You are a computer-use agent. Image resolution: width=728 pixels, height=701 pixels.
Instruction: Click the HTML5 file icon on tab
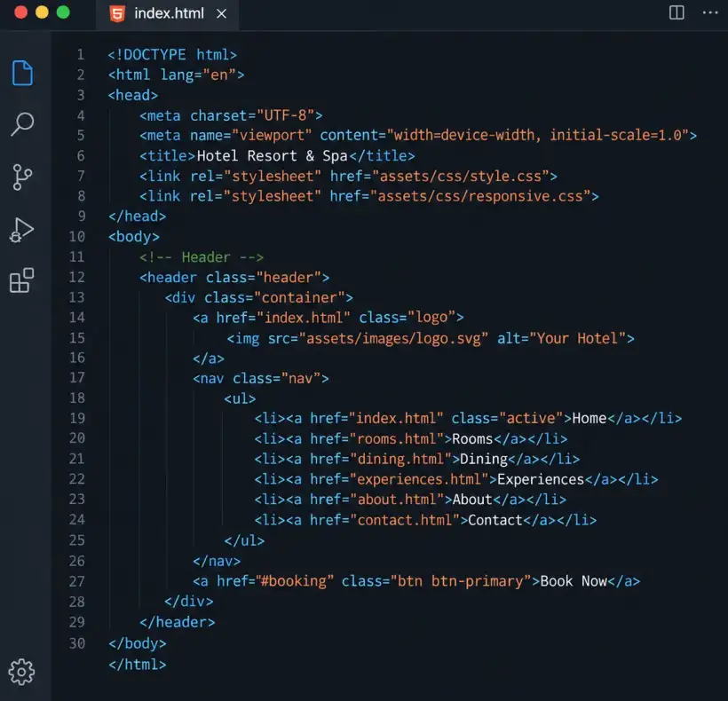point(117,13)
